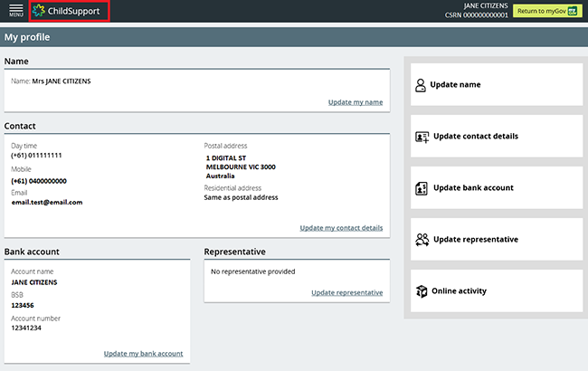The width and height of the screenshot is (588, 371).
Task: Click the myGov icon on return button
Action: click(572, 11)
